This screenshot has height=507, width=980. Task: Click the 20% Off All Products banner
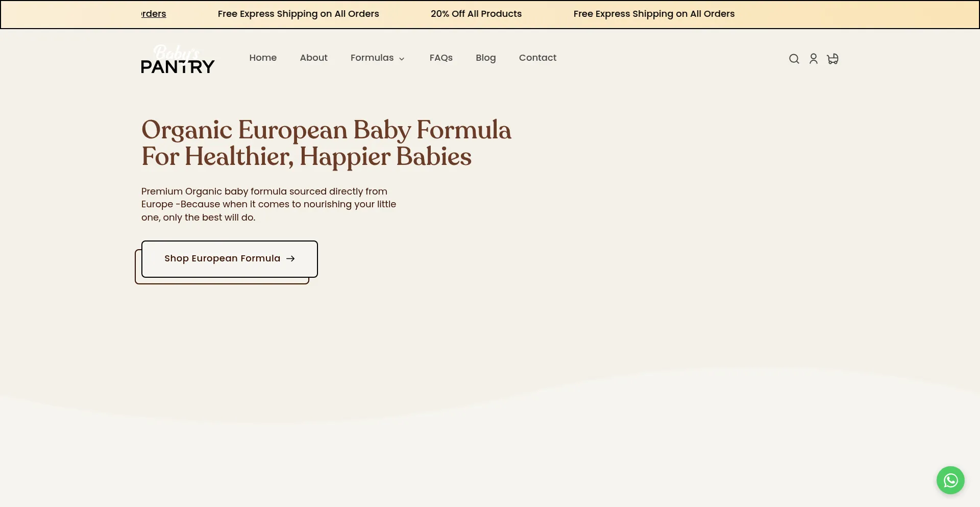click(x=476, y=14)
